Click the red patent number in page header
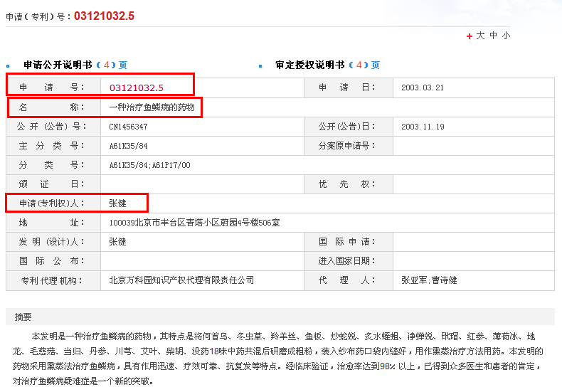This screenshot has width=562, height=392. point(104,16)
